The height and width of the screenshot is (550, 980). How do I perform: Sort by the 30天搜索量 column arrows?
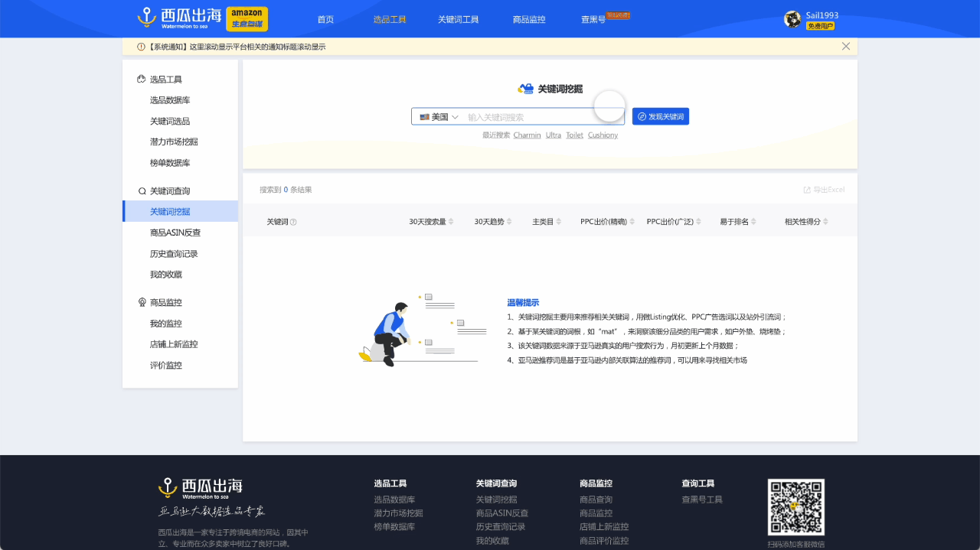point(451,222)
